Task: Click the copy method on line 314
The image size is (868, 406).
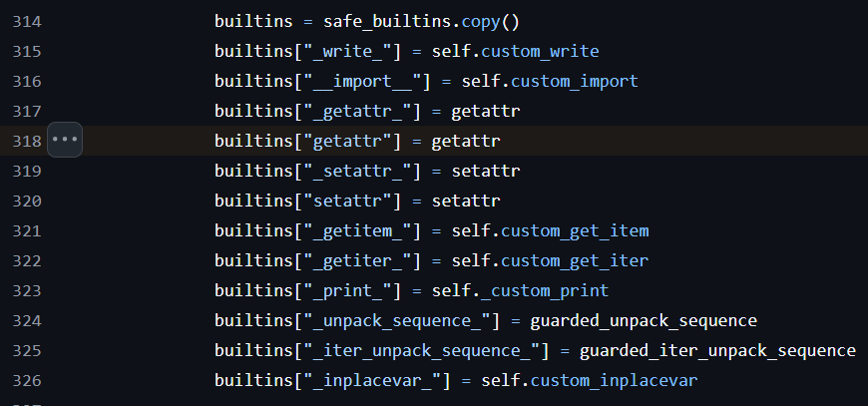Action: pos(481,22)
